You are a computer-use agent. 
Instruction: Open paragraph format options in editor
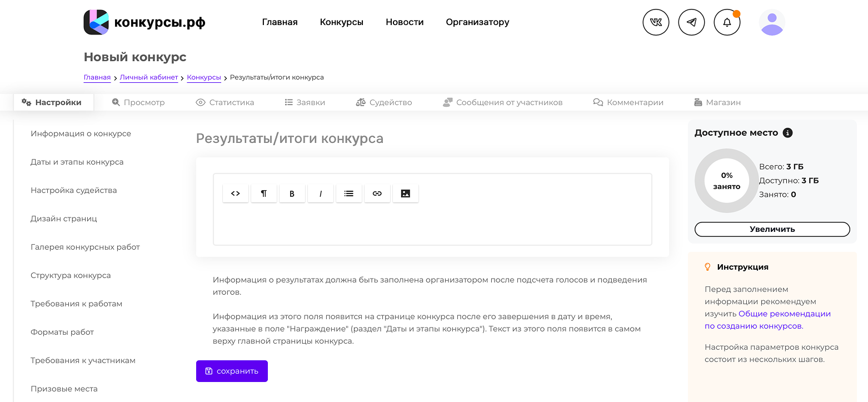pyautogui.click(x=264, y=193)
